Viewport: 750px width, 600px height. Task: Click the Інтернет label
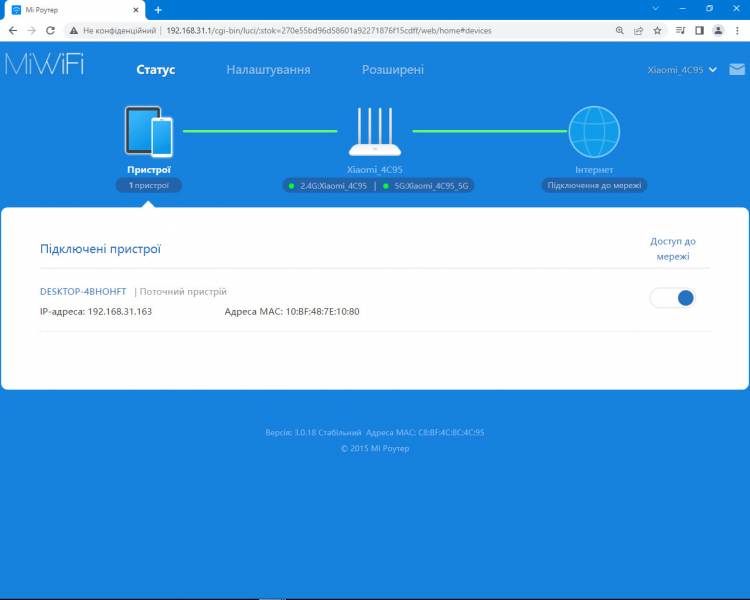point(594,170)
